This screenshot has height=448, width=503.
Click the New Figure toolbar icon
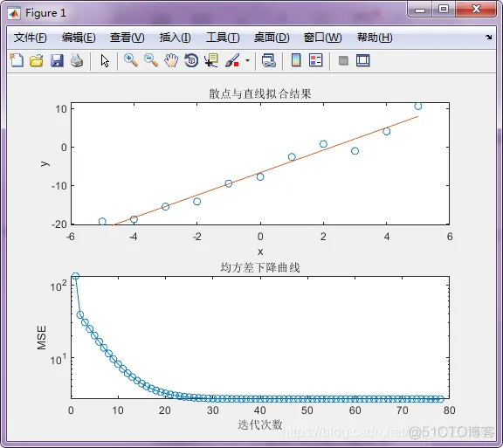point(17,60)
